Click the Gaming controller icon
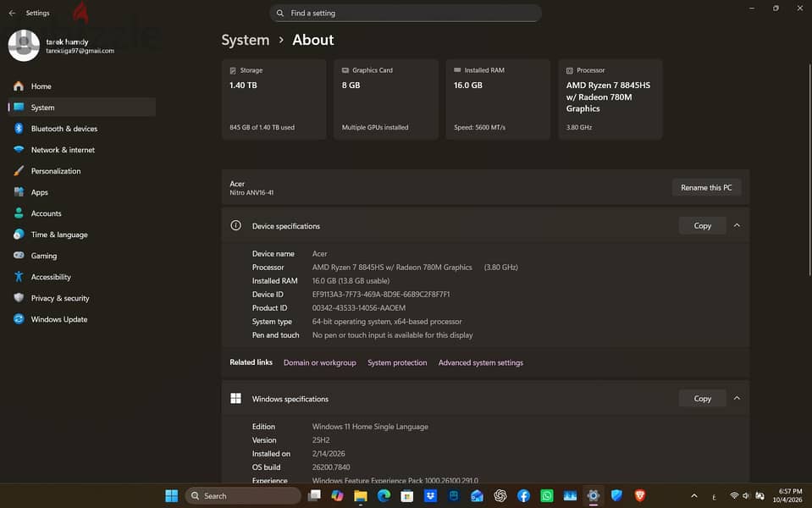Image resolution: width=812 pixels, height=508 pixels. click(x=19, y=256)
